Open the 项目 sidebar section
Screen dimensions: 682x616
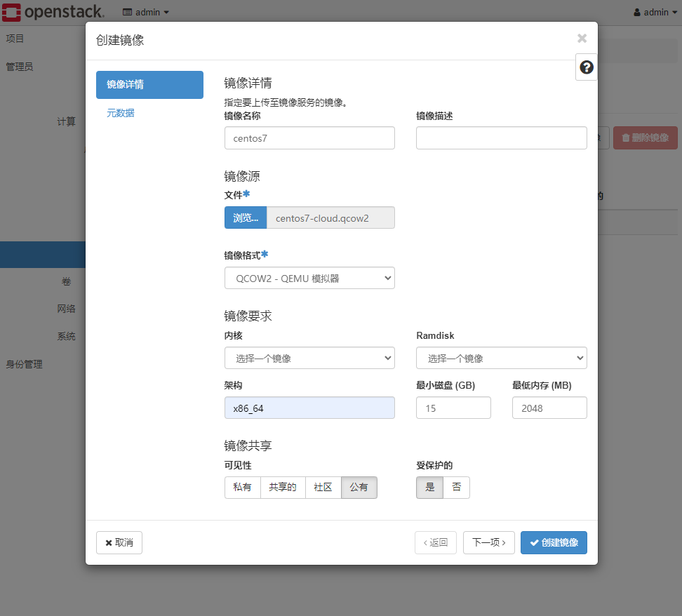(15, 39)
